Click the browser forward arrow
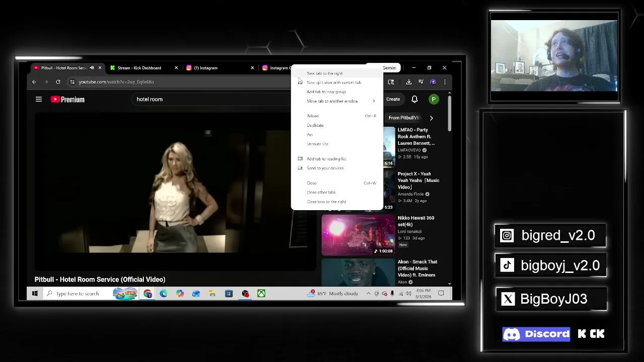This screenshot has height=362, width=644. coord(46,82)
